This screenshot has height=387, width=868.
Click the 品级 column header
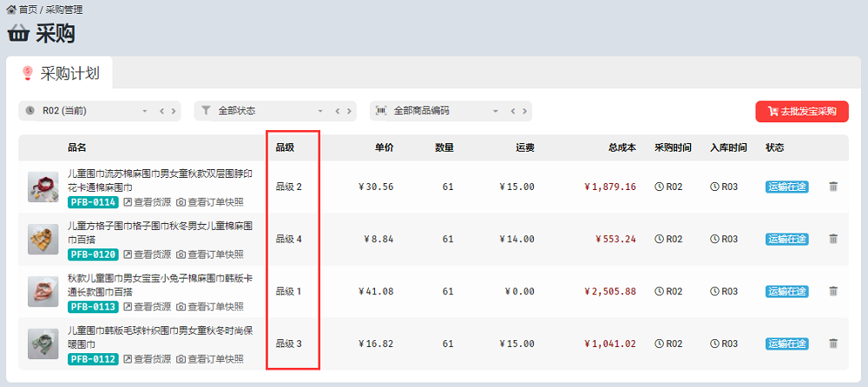(286, 148)
